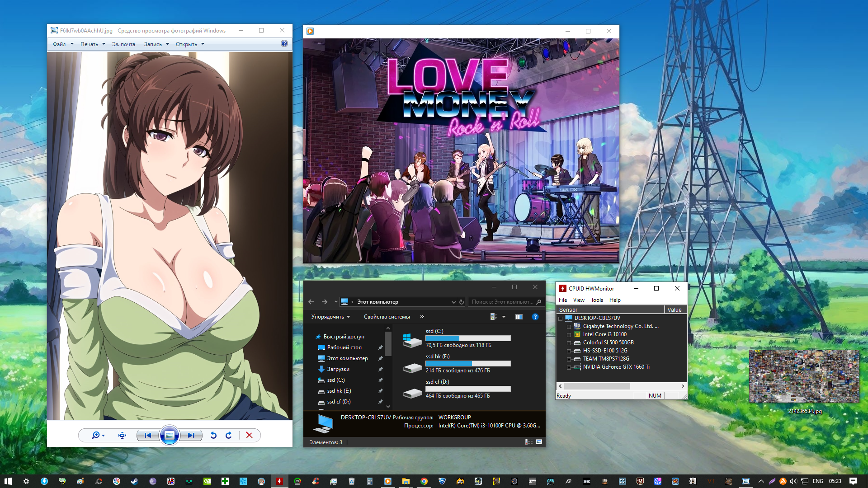Collapse the DESKTOP-CBLS7UV node in HWMonitor
The width and height of the screenshot is (868, 488).
[561, 319]
